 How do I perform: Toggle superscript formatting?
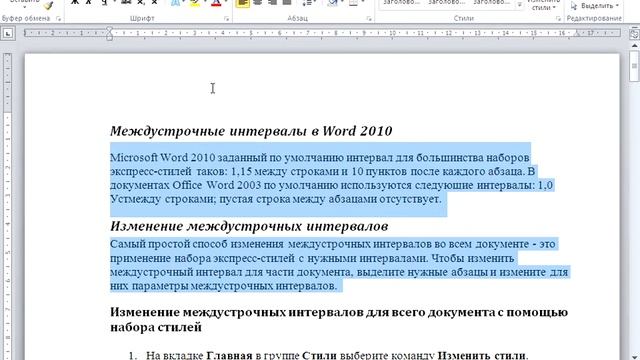point(154,3)
